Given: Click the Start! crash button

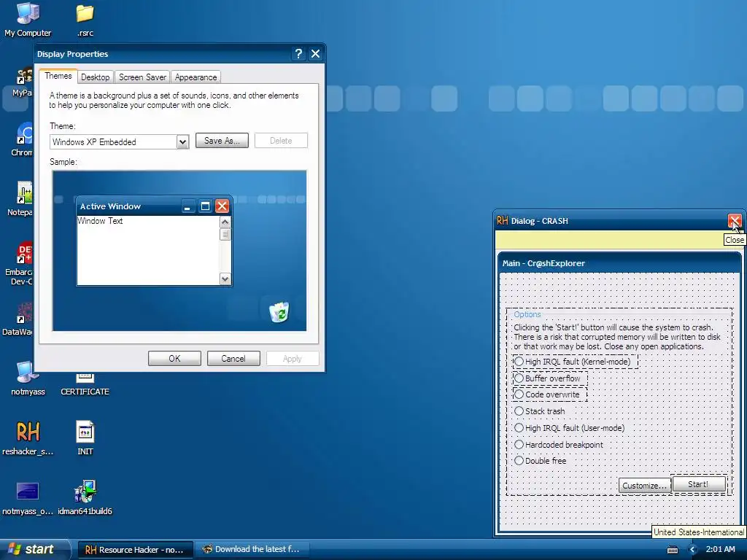Looking at the screenshot, I should (x=698, y=484).
